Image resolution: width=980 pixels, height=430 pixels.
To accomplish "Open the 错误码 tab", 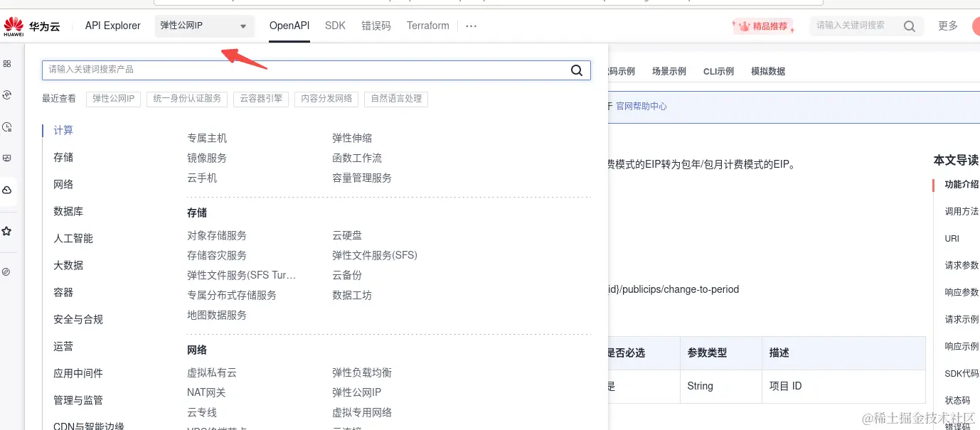I will tap(376, 26).
